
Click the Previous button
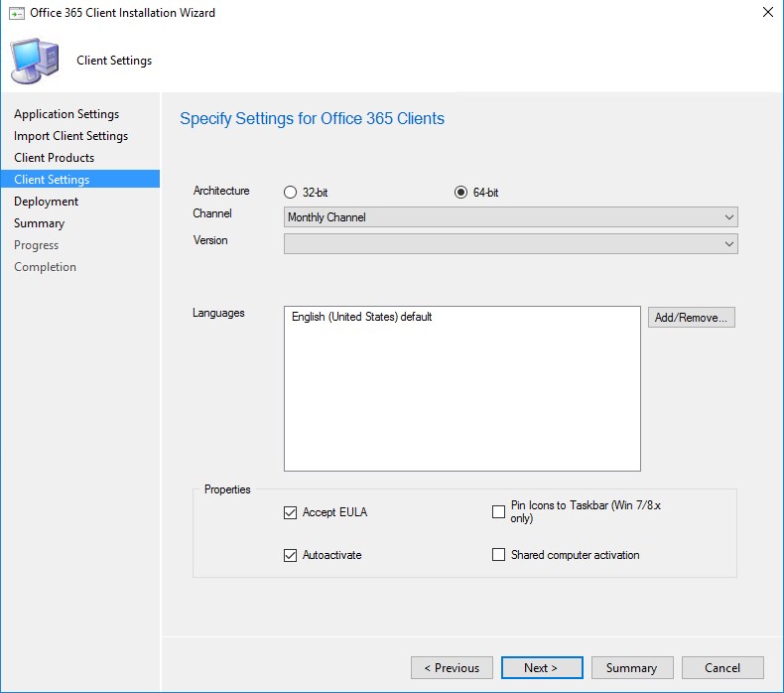pyautogui.click(x=452, y=668)
